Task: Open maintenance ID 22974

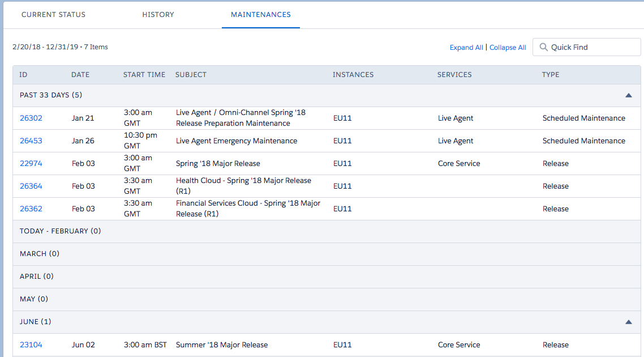Action: click(x=31, y=163)
